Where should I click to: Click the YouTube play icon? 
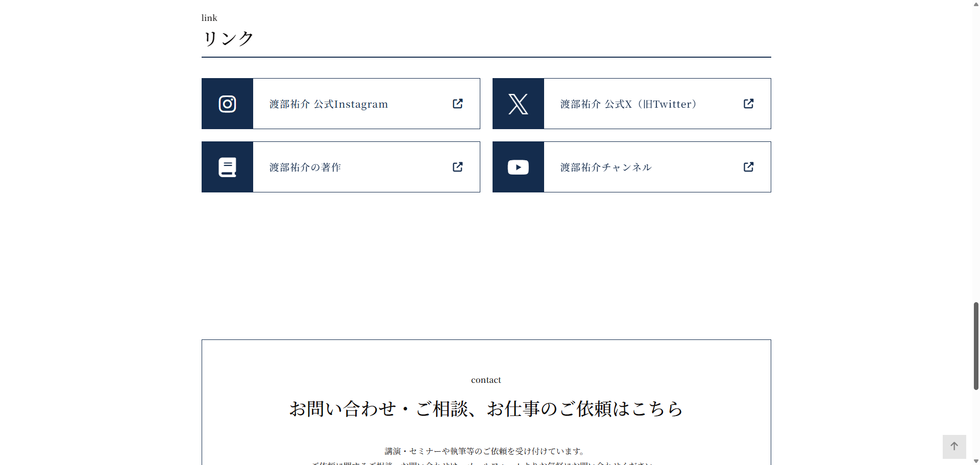click(518, 167)
